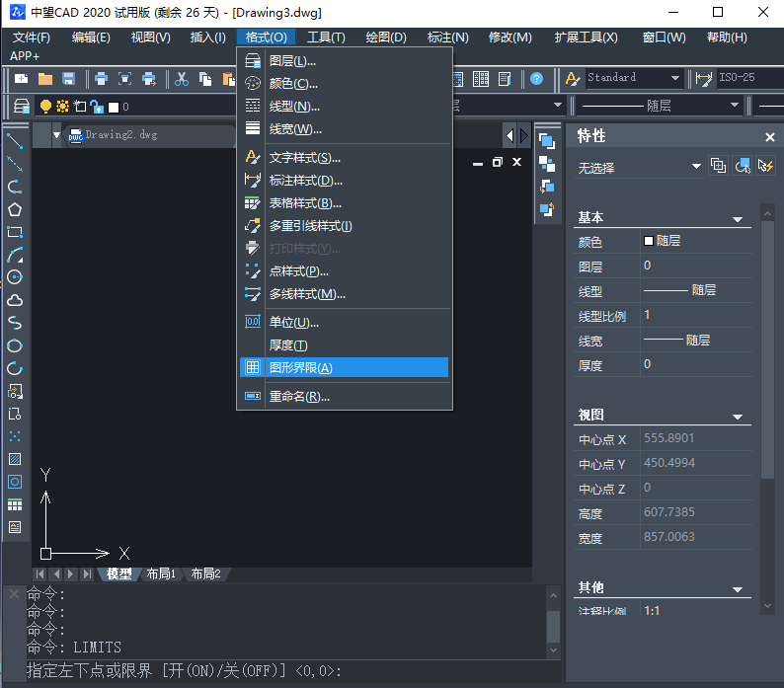The width and height of the screenshot is (784, 688).
Task: Switch to the 布局1 layout tab
Action: [160, 573]
